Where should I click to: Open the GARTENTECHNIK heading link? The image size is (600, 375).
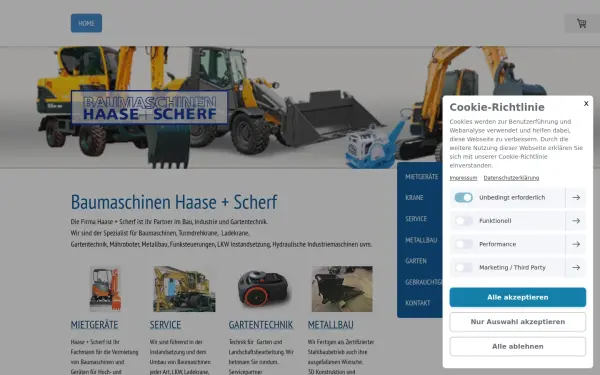261,325
